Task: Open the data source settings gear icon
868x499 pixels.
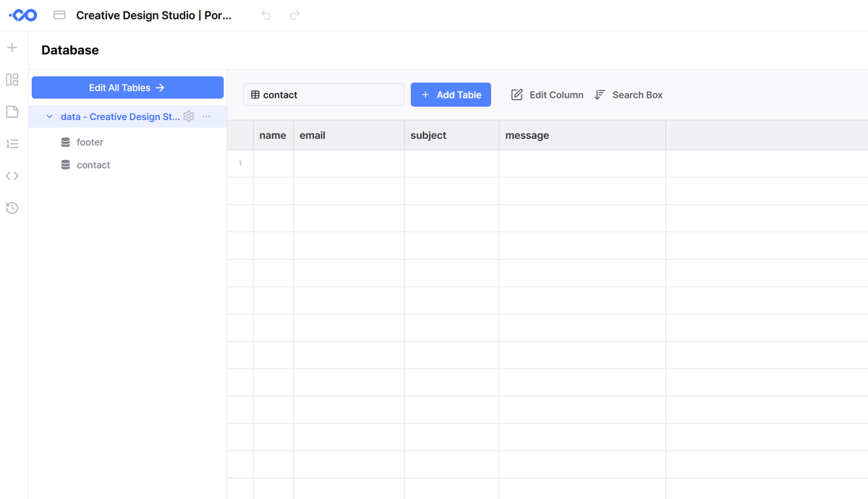Action: coord(189,116)
